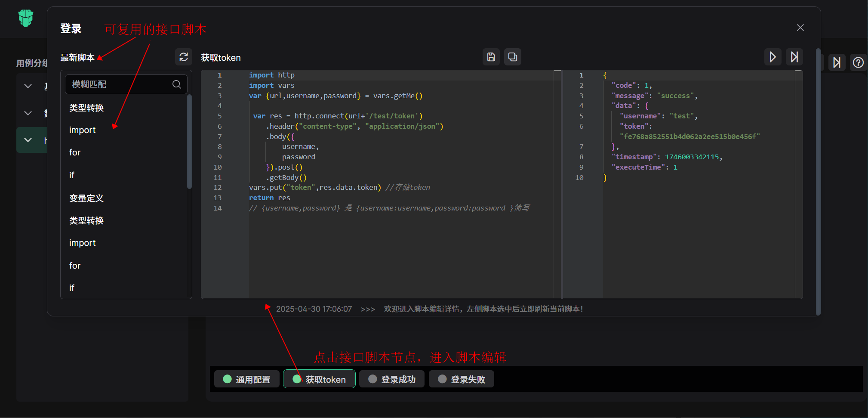Click the 登录 dialog vertical scrollbar

(x=818, y=182)
